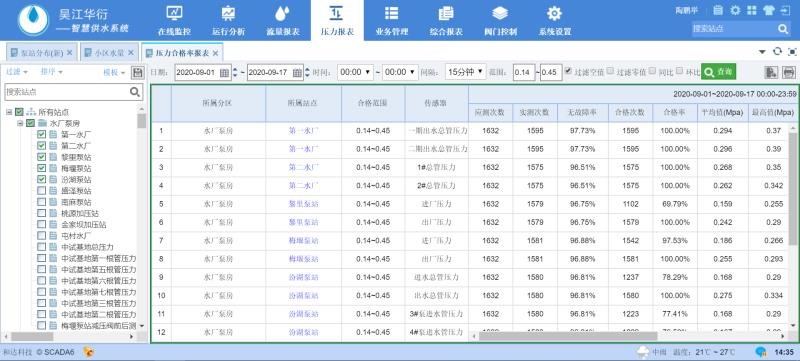
Task: Open the 综合报表 comprehensive report module
Action: [446, 20]
